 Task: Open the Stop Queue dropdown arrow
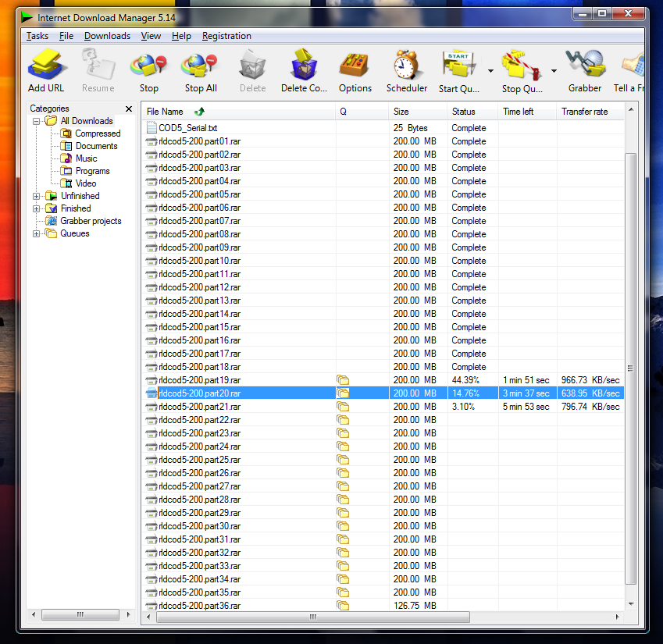click(554, 71)
